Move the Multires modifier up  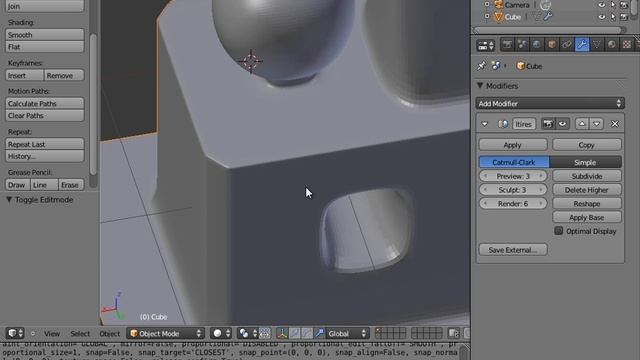582,124
